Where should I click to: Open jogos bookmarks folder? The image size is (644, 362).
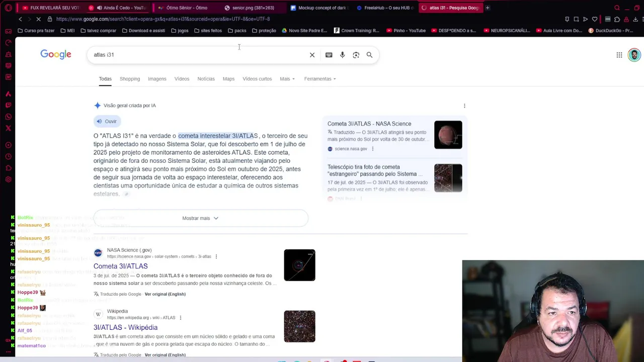pos(180,31)
